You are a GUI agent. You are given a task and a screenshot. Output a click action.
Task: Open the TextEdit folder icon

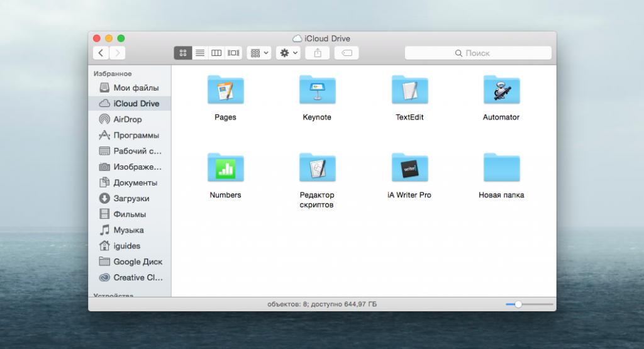(x=409, y=89)
